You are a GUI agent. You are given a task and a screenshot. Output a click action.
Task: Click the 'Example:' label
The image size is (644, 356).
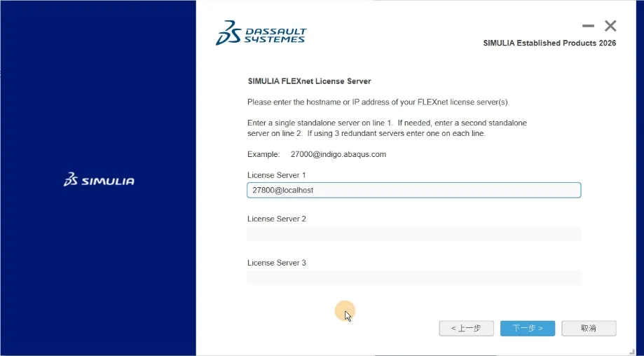(x=263, y=154)
